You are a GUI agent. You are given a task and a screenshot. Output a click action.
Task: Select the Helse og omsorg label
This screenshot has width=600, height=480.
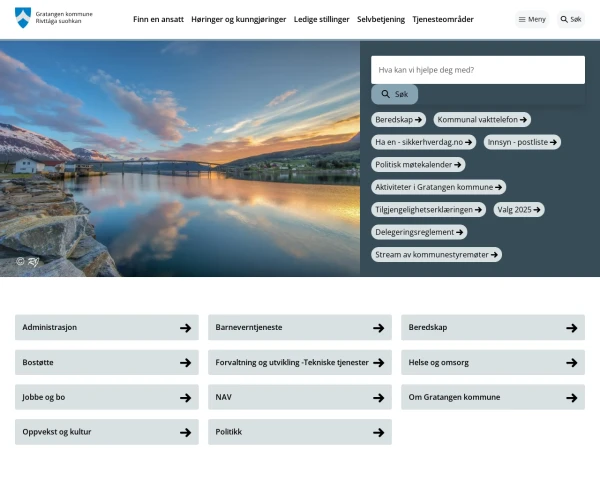(x=439, y=362)
